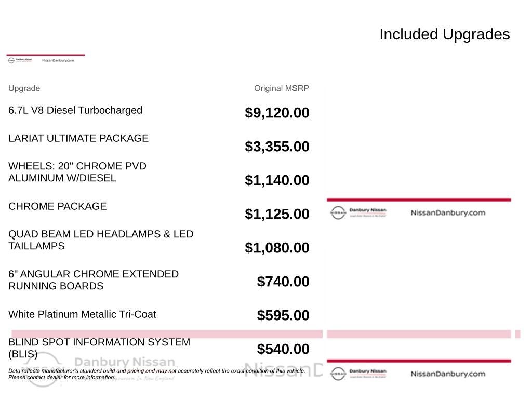Click the pink highlight bar above BLIS row

[167, 334]
